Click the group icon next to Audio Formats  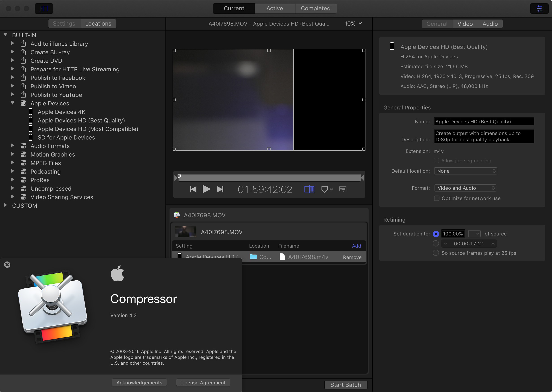pyautogui.click(x=23, y=146)
